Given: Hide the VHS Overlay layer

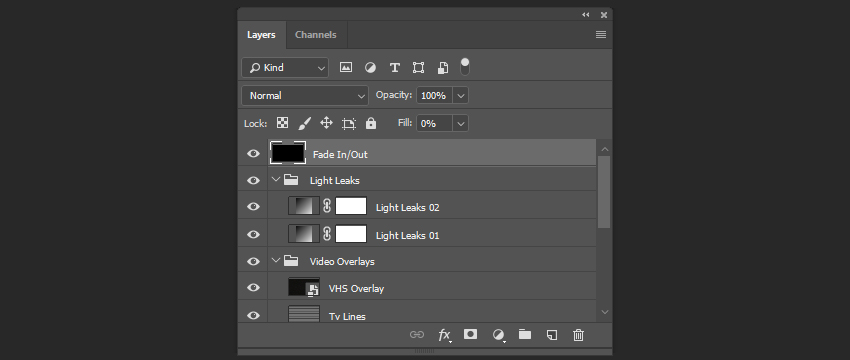Looking at the screenshot, I should [253, 288].
